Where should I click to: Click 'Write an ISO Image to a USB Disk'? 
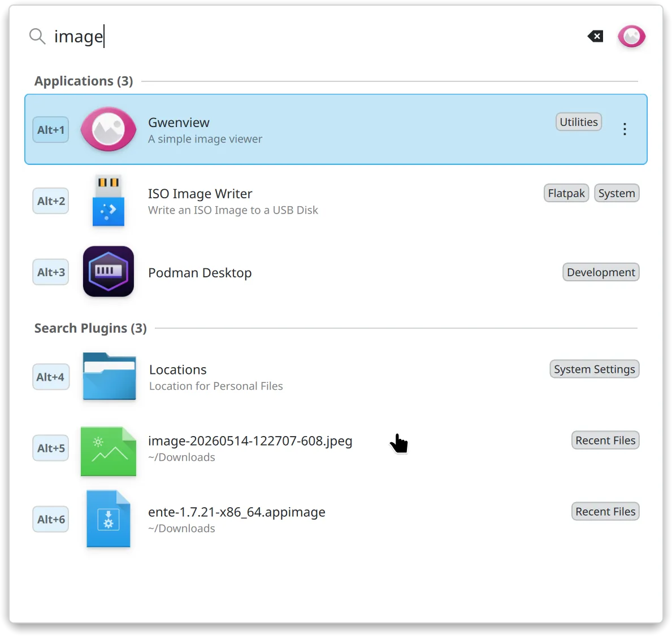tap(233, 210)
